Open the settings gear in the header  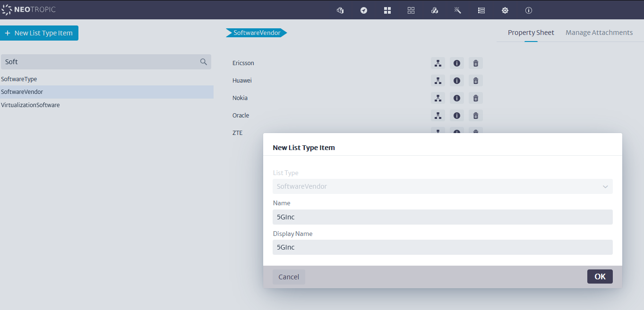point(505,10)
